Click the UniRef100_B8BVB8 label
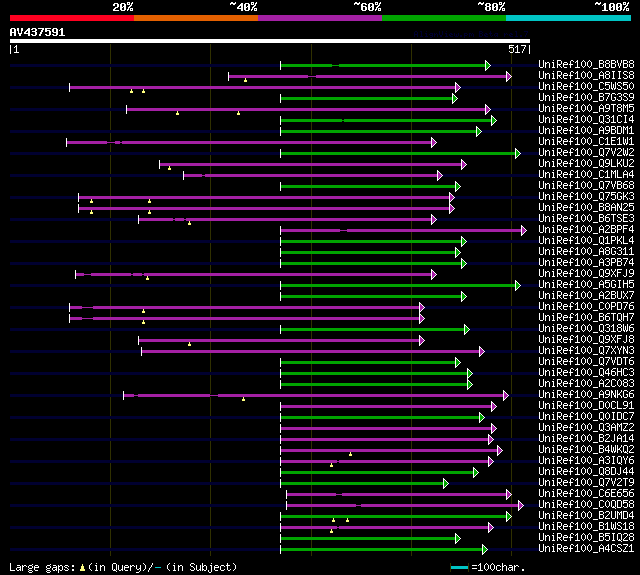 click(586, 64)
